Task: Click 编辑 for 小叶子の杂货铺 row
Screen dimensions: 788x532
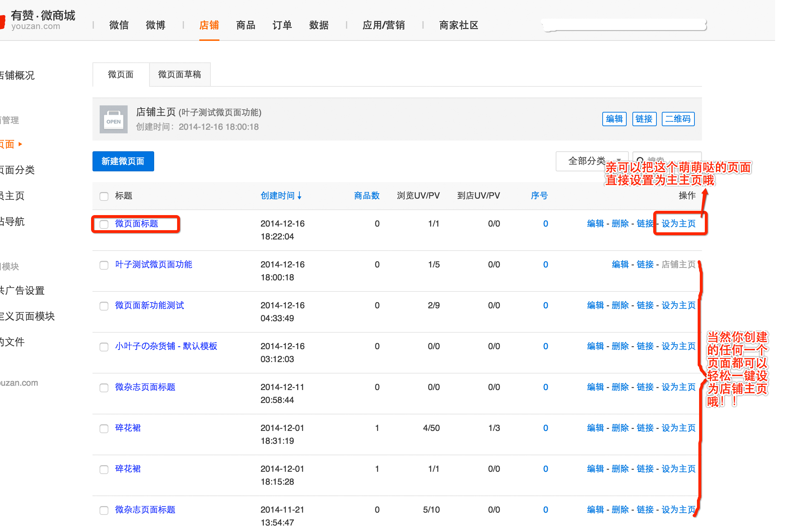Action: pyautogui.click(x=595, y=346)
